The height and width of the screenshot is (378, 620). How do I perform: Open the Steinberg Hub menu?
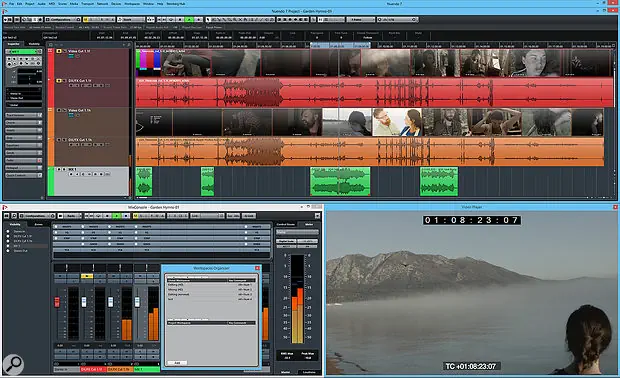(x=176, y=4)
